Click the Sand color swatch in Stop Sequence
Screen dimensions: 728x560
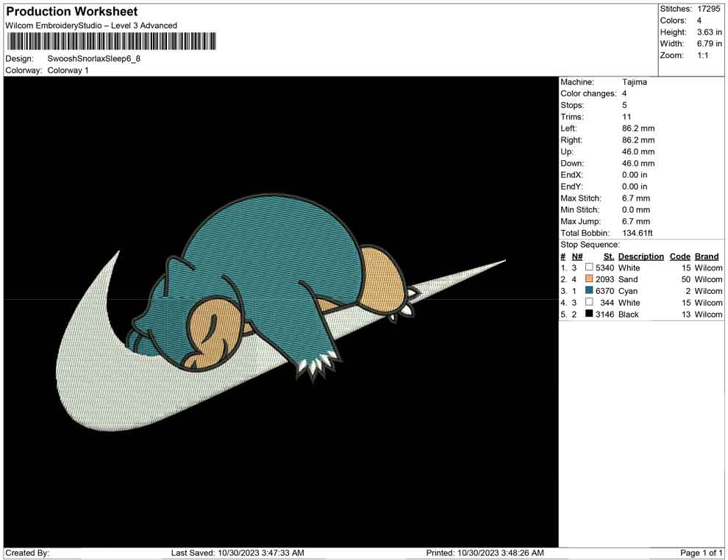(x=589, y=279)
